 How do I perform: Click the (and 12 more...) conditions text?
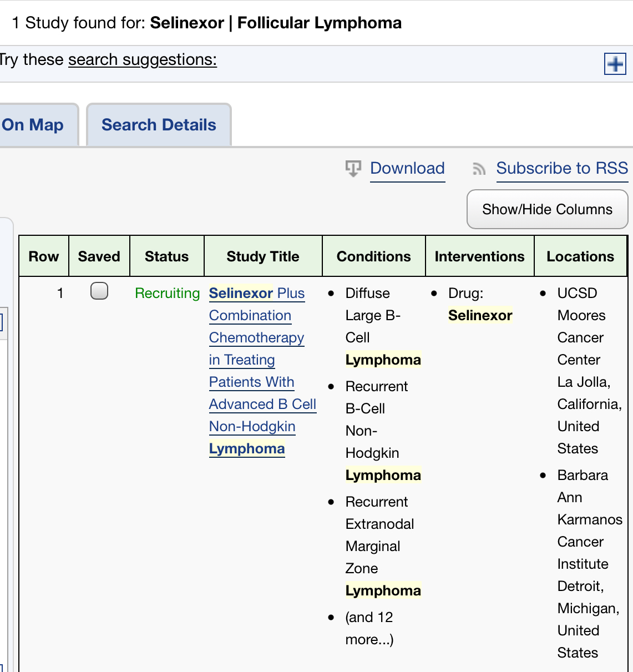tap(369, 628)
